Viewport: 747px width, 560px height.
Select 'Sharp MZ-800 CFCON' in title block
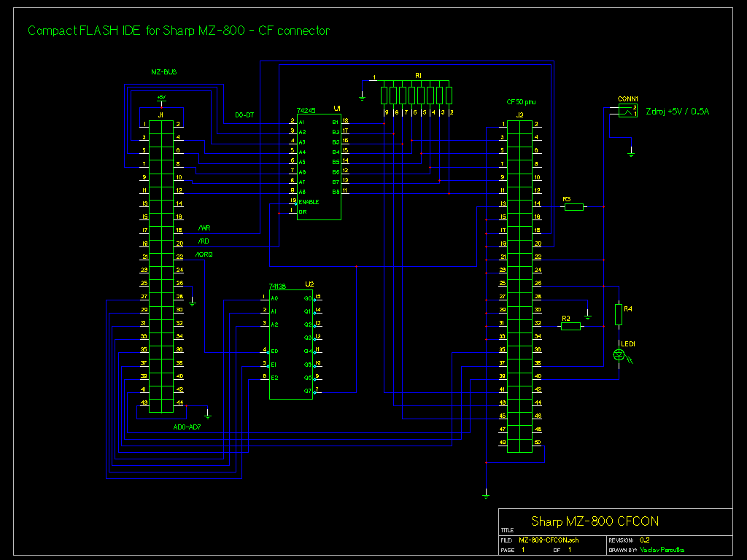595,521
